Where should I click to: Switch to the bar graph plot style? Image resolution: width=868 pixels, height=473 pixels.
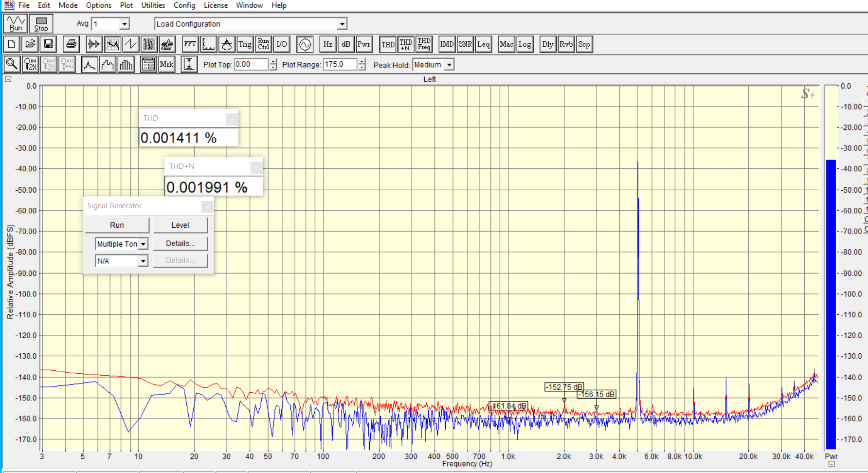pyautogui.click(x=126, y=64)
